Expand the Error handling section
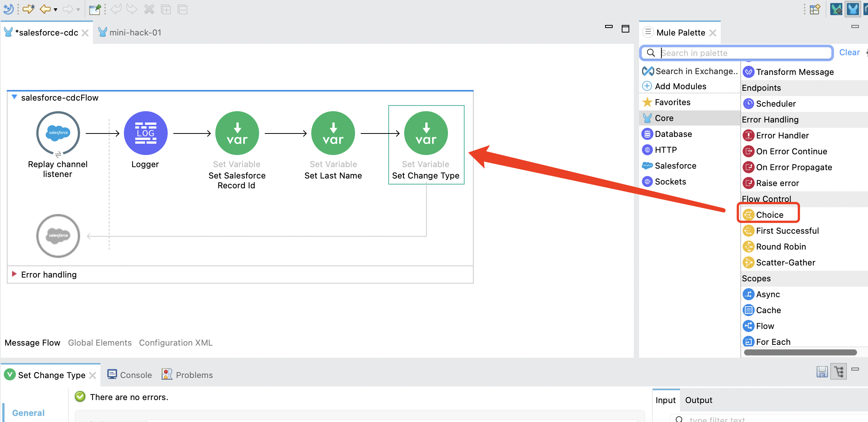The image size is (868, 422). coord(14,274)
